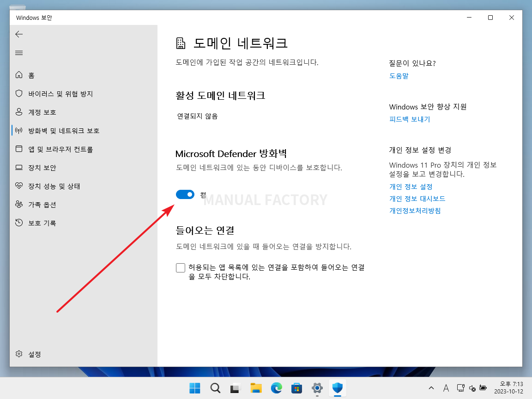Open 장치 보안 section

(x=42, y=168)
